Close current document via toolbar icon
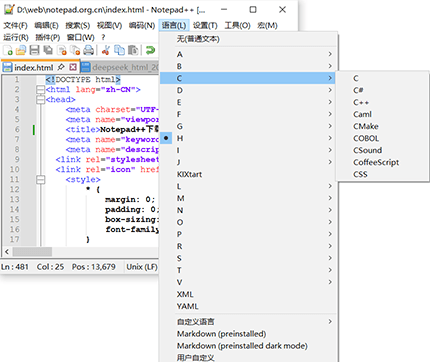Image resolution: width=430 pixels, height=362 pixels. click(x=62, y=50)
